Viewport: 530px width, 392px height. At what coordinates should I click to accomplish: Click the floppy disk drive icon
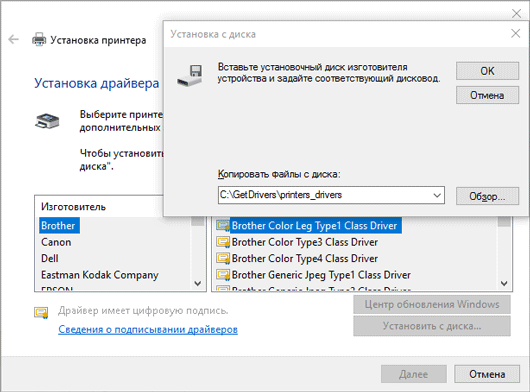click(190, 75)
